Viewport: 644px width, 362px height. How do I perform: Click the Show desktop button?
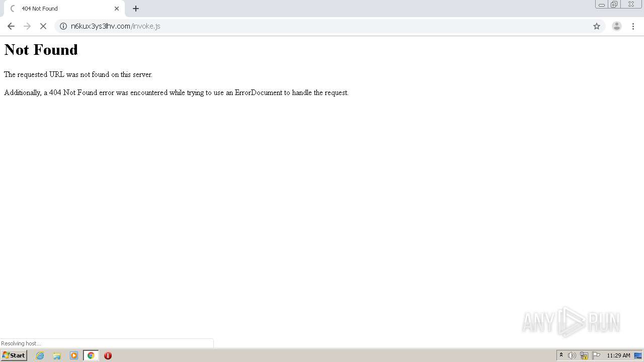pyautogui.click(x=638, y=355)
